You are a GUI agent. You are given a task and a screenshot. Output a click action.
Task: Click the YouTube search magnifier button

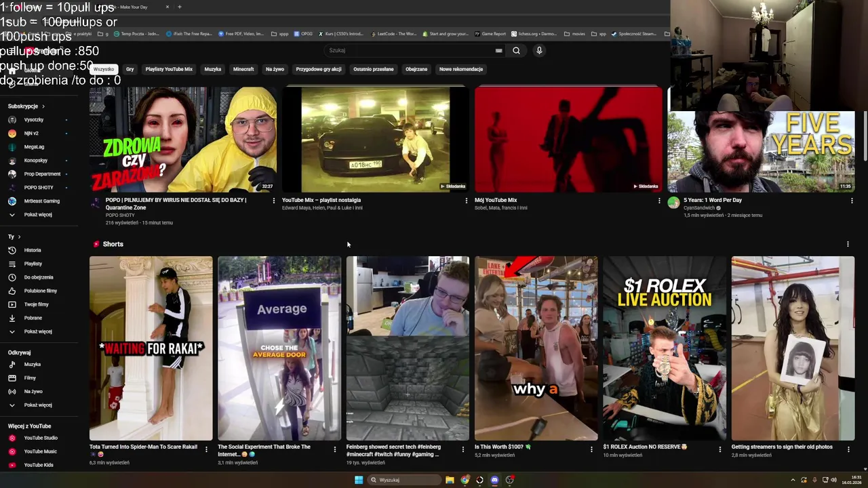point(516,50)
